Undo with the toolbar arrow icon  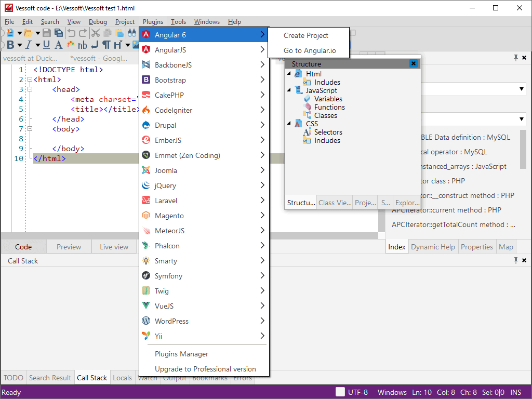click(x=71, y=33)
